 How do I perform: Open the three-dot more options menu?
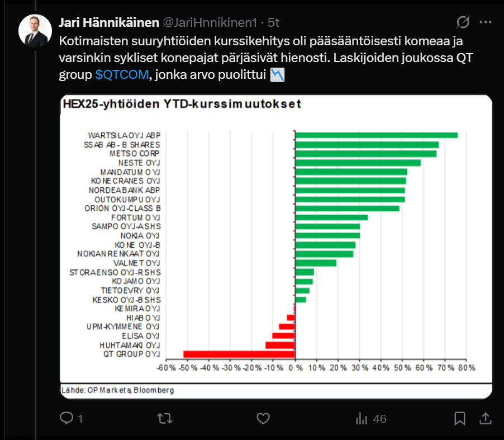[486, 22]
